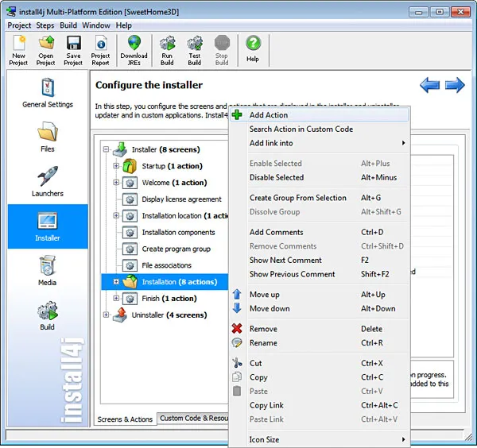Choose Create Group From Selection

pos(319,198)
